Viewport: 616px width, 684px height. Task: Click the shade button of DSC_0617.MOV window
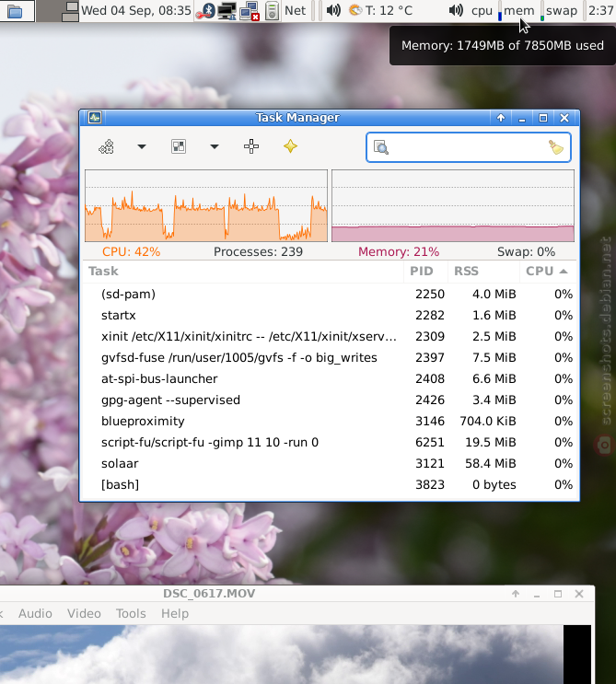(x=516, y=594)
